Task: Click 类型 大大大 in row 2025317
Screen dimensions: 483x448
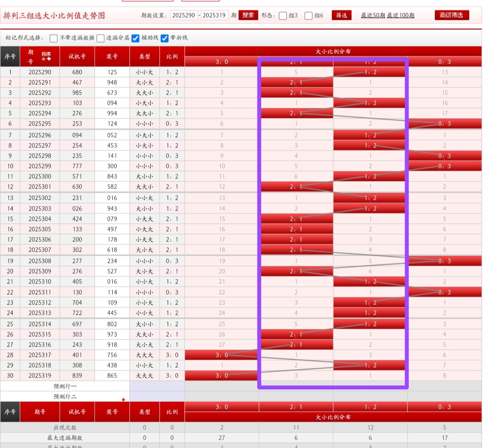Action: 144,355
